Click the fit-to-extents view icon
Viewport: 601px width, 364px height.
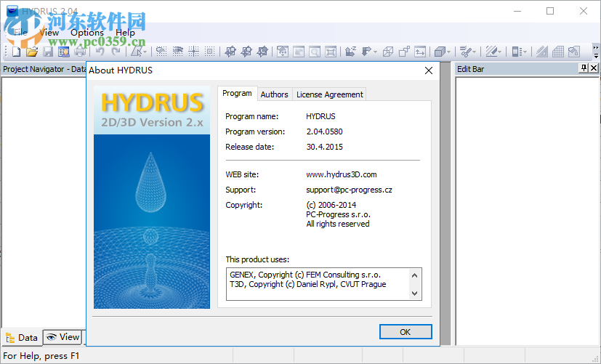pos(331,52)
